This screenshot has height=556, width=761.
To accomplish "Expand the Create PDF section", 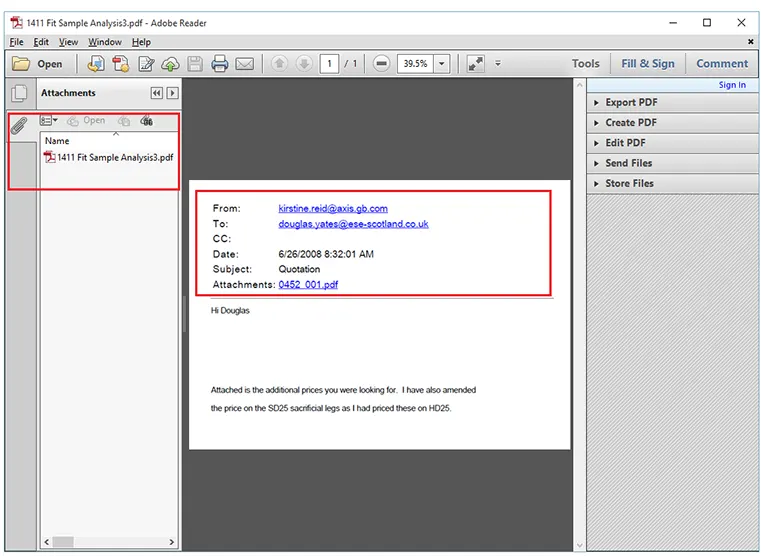I will point(672,123).
